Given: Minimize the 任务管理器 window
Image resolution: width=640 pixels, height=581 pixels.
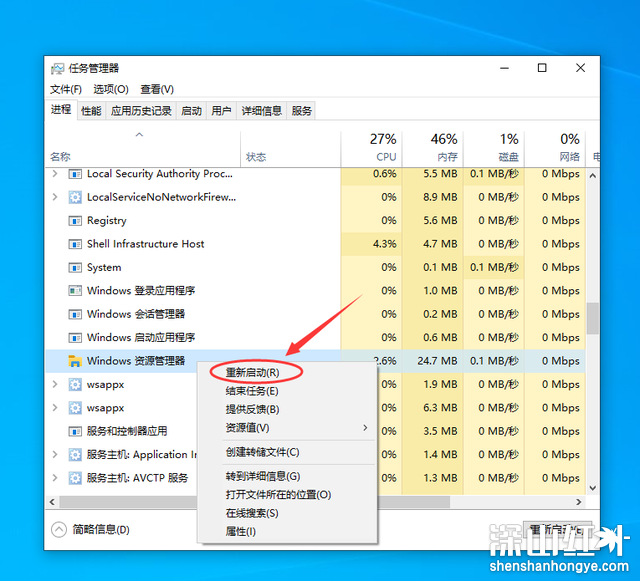Looking at the screenshot, I should coord(504,68).
